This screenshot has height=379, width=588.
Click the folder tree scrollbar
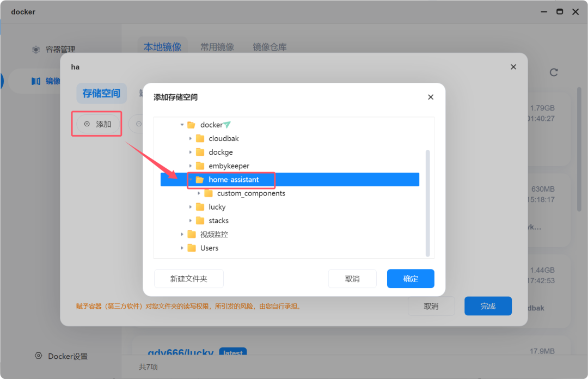click(x=427, y=203)
